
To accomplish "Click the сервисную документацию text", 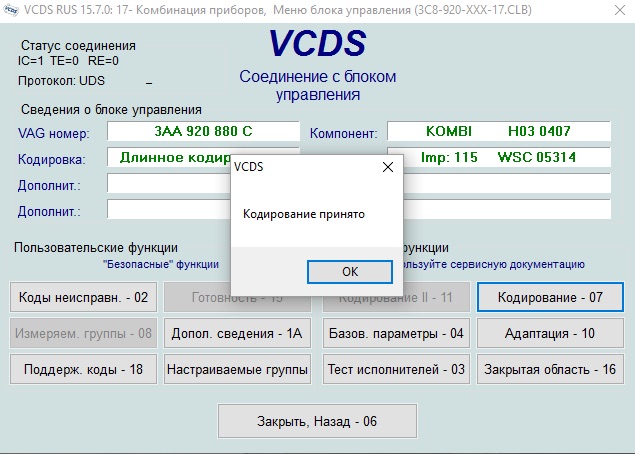I will tap(518, 264).
